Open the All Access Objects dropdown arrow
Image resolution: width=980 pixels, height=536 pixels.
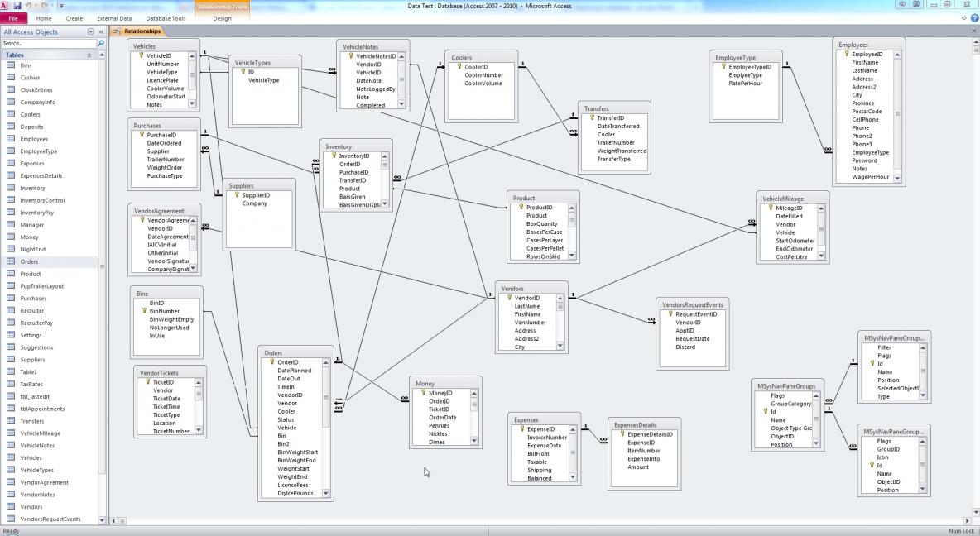[x=90, y=31]
